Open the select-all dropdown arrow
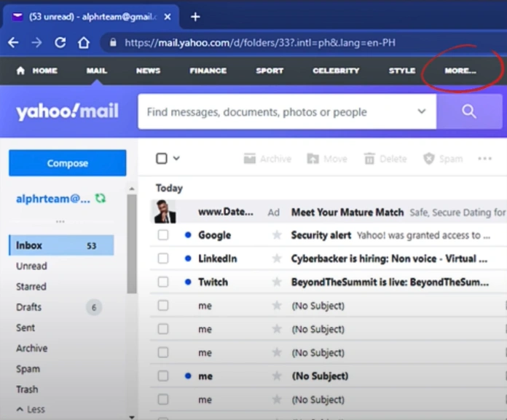Screen dimensions: 507x420 click(176, 158)
